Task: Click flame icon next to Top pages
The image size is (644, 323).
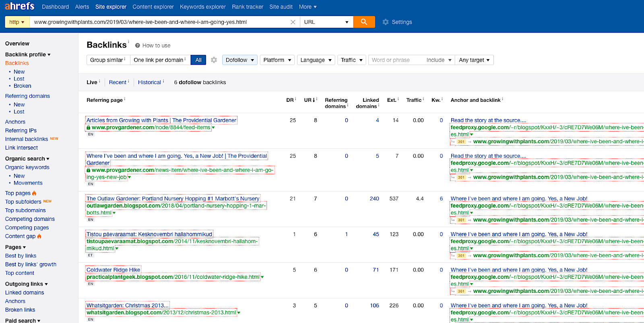Action: [x=34, y=193]
